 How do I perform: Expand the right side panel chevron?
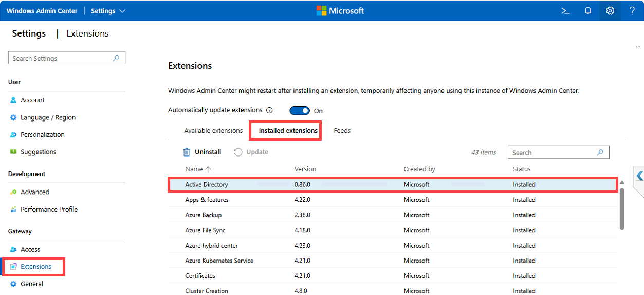point(639,176)
